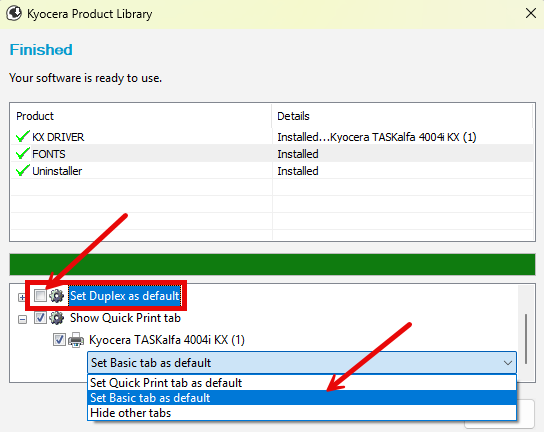Expand the Set Duplex as default node
This screenshot has height=432, width=544.
(22, 297)
